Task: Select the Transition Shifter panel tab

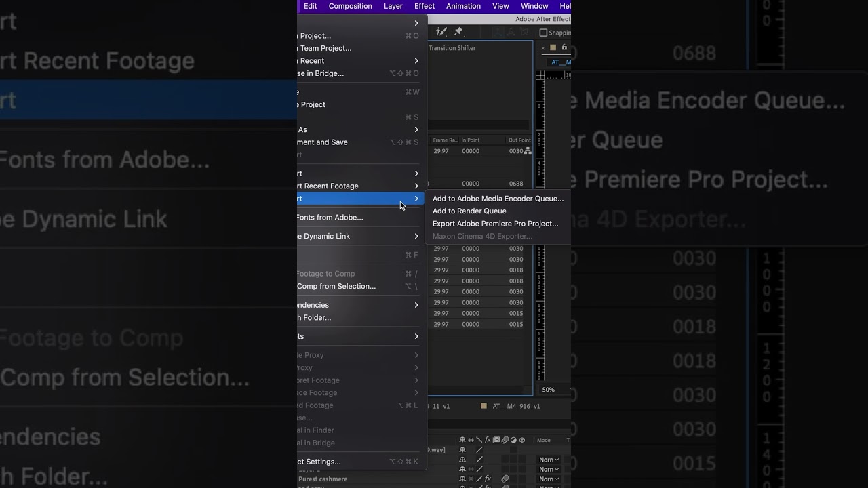Action: (x=452, y=48)
